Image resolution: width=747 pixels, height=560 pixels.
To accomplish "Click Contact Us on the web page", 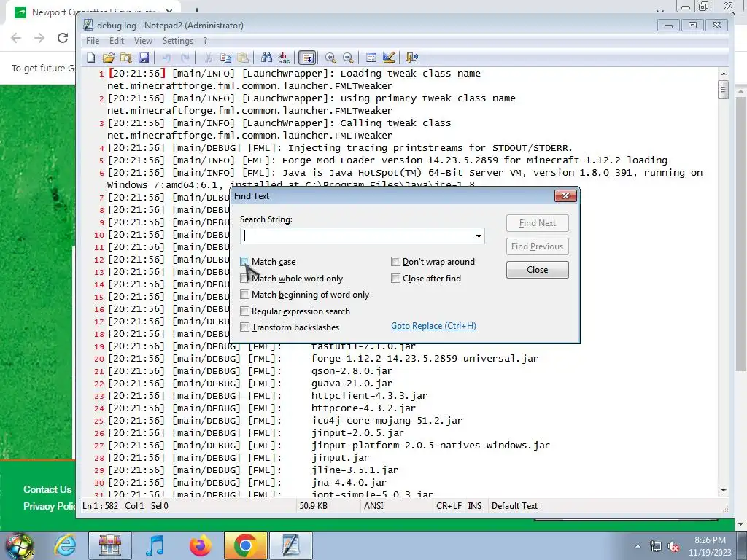I will (47, 489).
